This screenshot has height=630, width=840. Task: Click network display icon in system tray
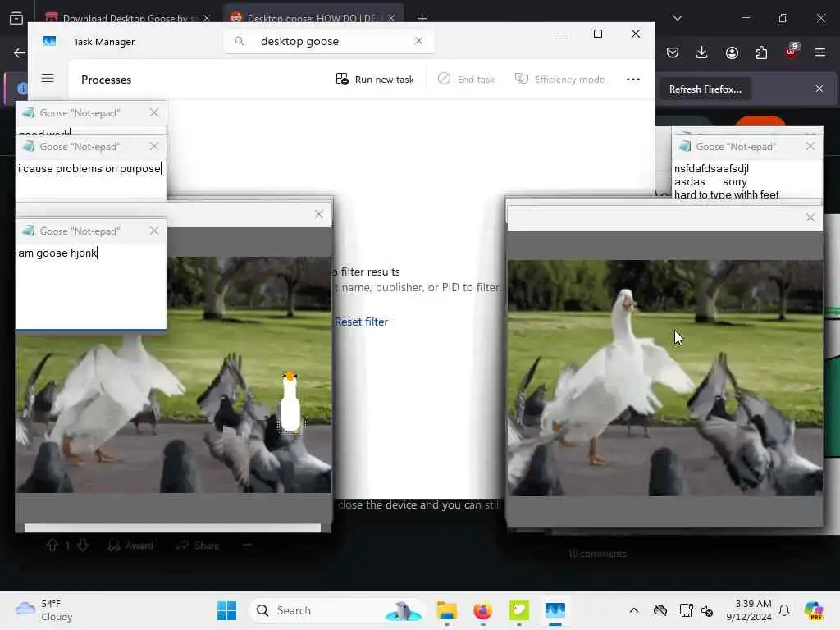pyautogui.click(x=686, y=610)
